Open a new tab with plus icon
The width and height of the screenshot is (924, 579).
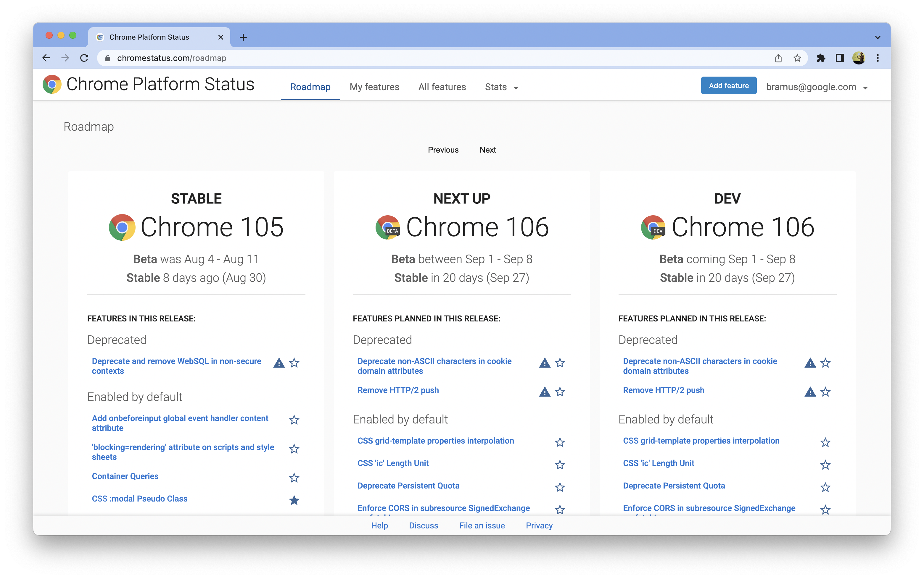[243, 37]
